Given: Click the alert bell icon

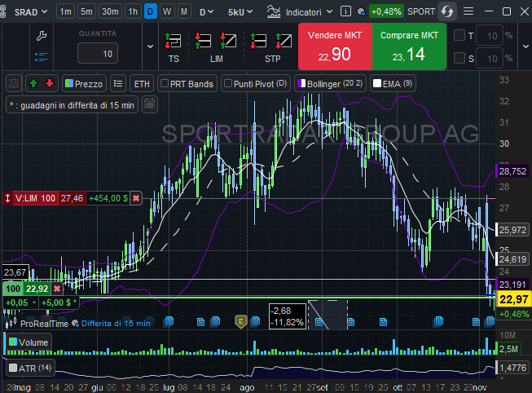Looking at the screenshot, I should 15,83.
